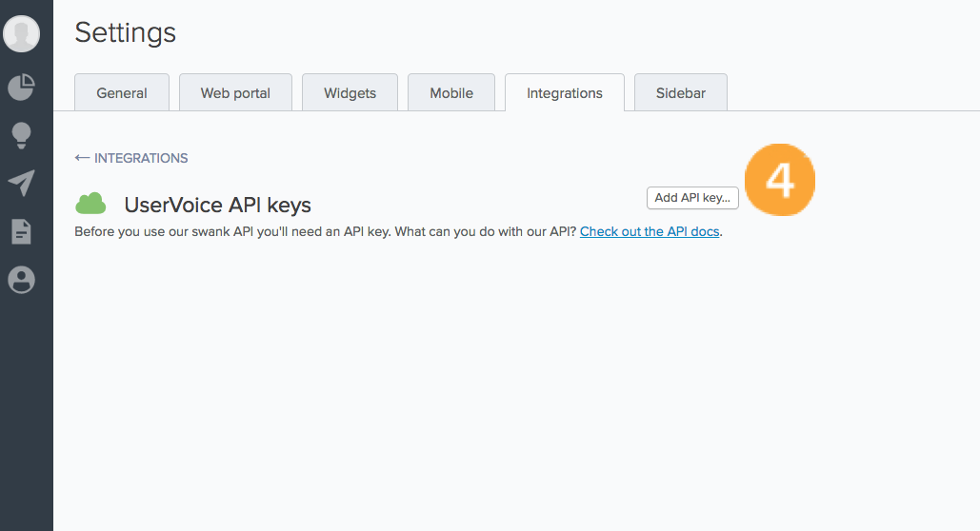
Task: Open the user avatar profile menu
Action: click(x=21, y=33)
